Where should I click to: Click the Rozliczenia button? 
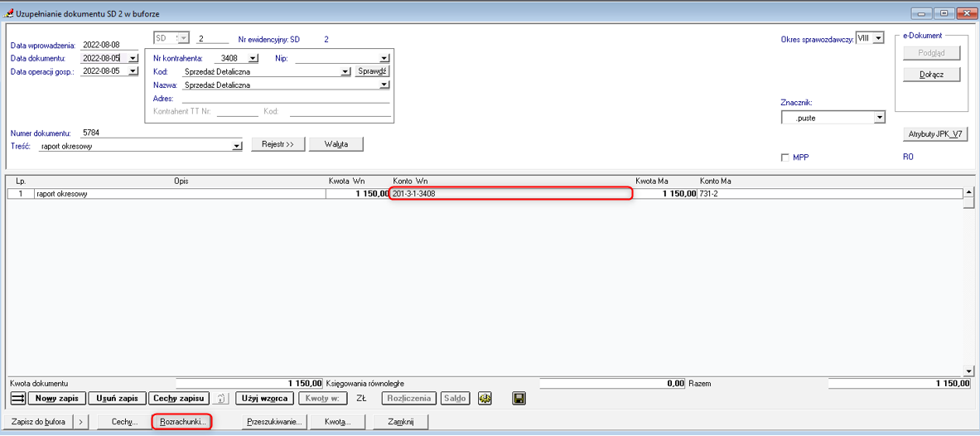coord(410,398)
